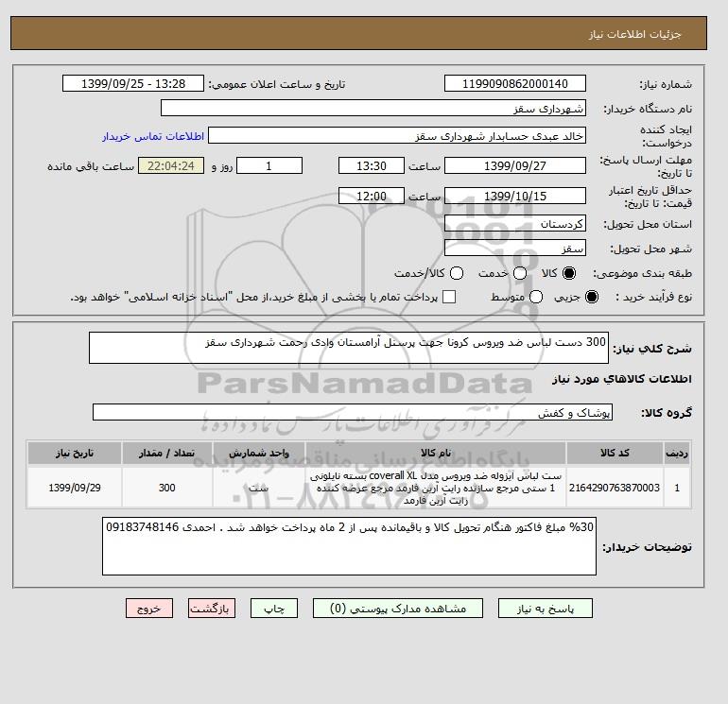Click the price validity date field 1399/10/15
The height and width of the screenshot is (704, 728).
(x=515, y=196)
